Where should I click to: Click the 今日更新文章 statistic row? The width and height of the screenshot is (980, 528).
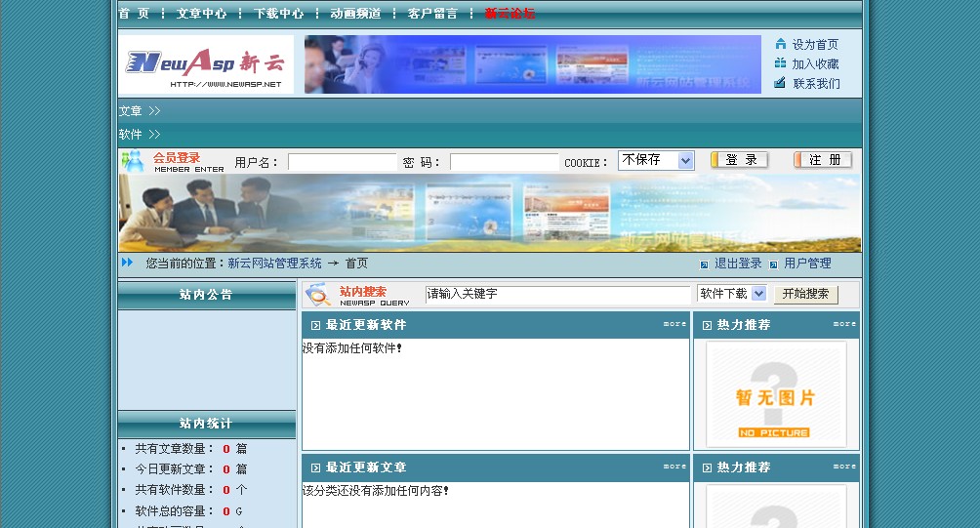pos(185,469)
